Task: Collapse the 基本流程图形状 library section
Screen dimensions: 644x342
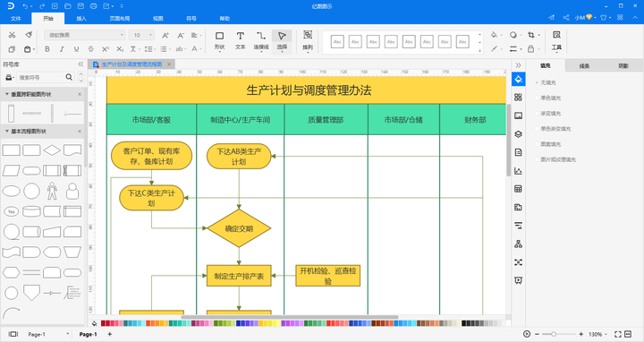Action: click(x=7, y=131)
